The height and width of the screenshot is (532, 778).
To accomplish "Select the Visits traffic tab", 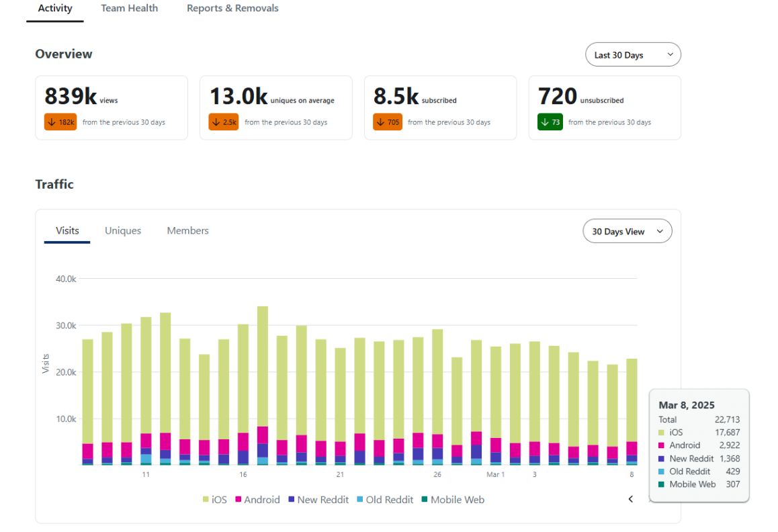I will click(x=67, y=231).
